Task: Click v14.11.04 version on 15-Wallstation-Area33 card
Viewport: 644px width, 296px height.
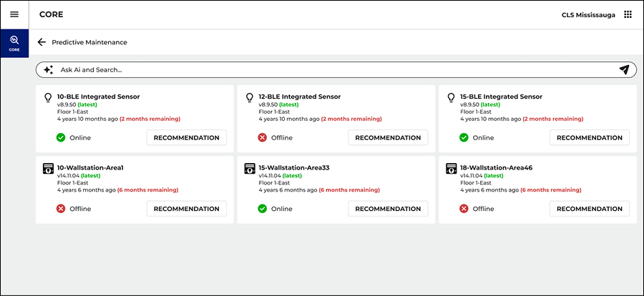Action: [x=270, y=176]
